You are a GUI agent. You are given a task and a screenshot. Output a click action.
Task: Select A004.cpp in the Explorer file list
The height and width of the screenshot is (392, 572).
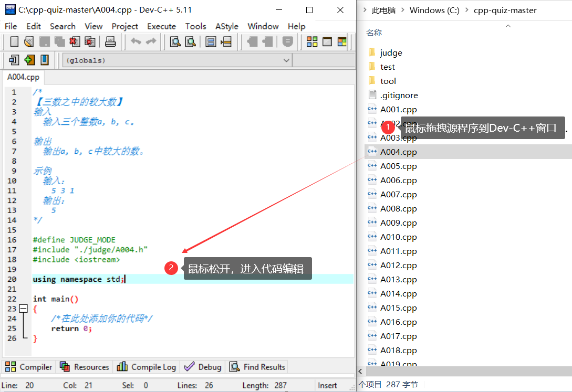[469, 152]
